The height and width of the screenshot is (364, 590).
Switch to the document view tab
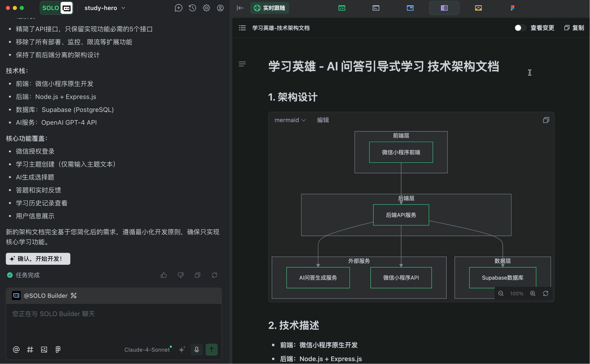pos(444,8)
